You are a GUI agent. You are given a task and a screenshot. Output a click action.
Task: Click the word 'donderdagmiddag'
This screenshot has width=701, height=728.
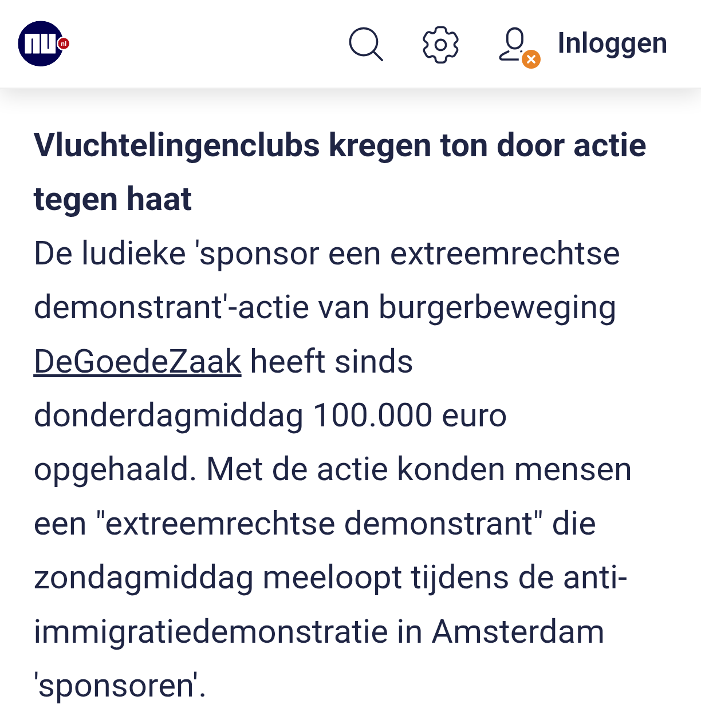(168, 416)
